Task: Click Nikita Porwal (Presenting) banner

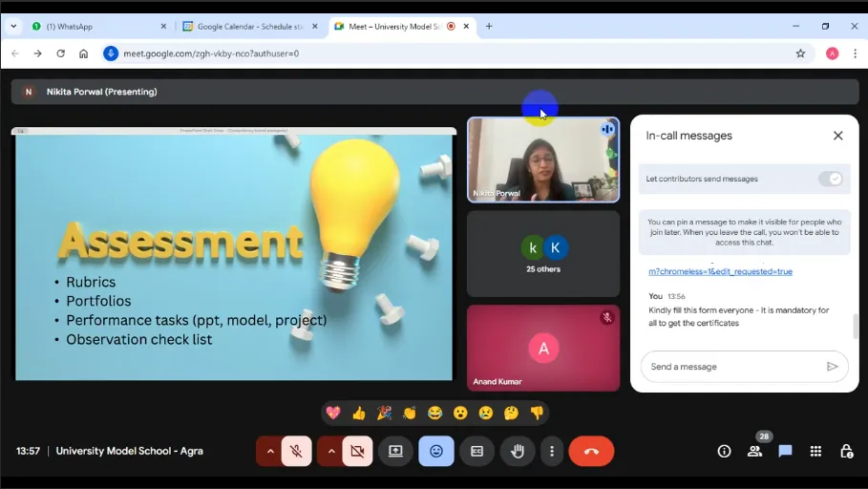Action: click(x=434, y=92)
